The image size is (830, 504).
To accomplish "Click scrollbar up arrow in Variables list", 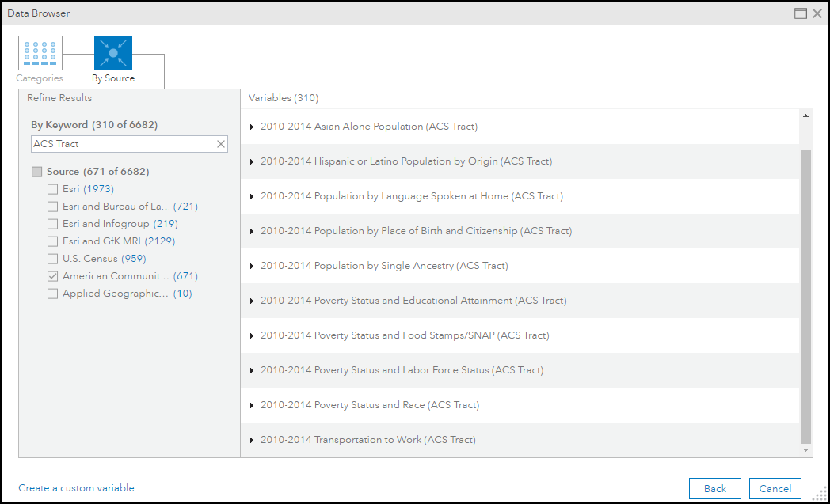I will tap(806, 116).
